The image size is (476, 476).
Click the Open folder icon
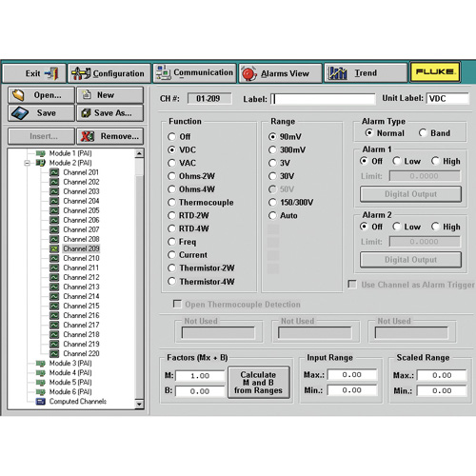(18, 95)
